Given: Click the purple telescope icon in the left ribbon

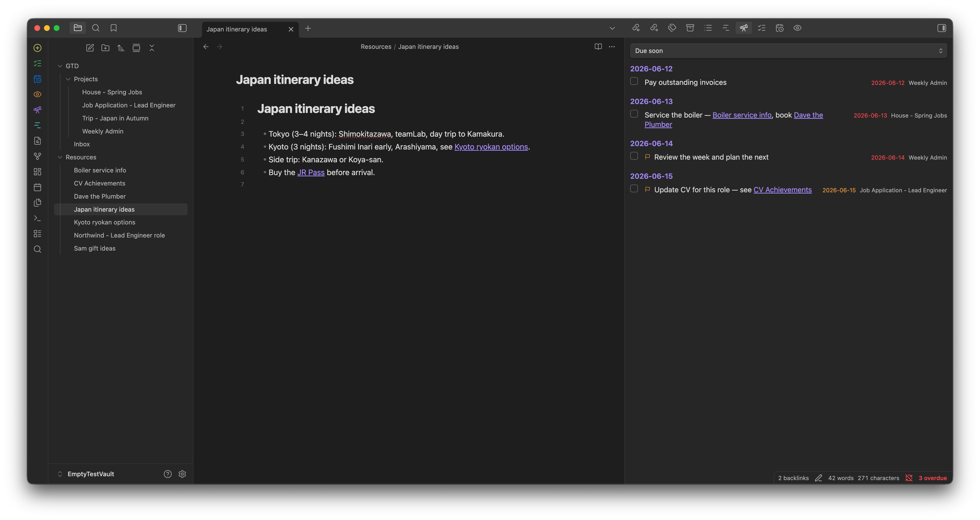Looking at the screenshot, I should 37,110.
